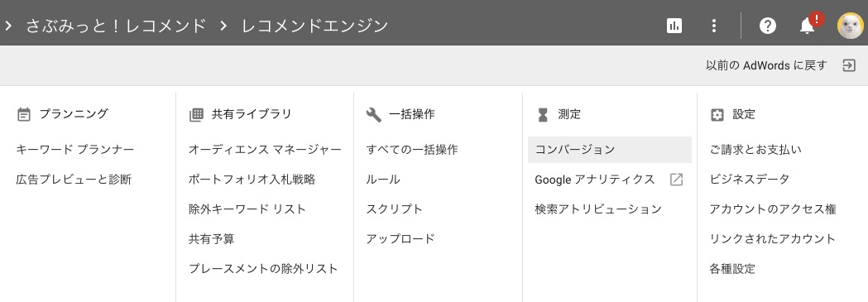
Task: Expand the leftmost breadcrumb chevron before さぶみっと
Action: coord(8,26)
